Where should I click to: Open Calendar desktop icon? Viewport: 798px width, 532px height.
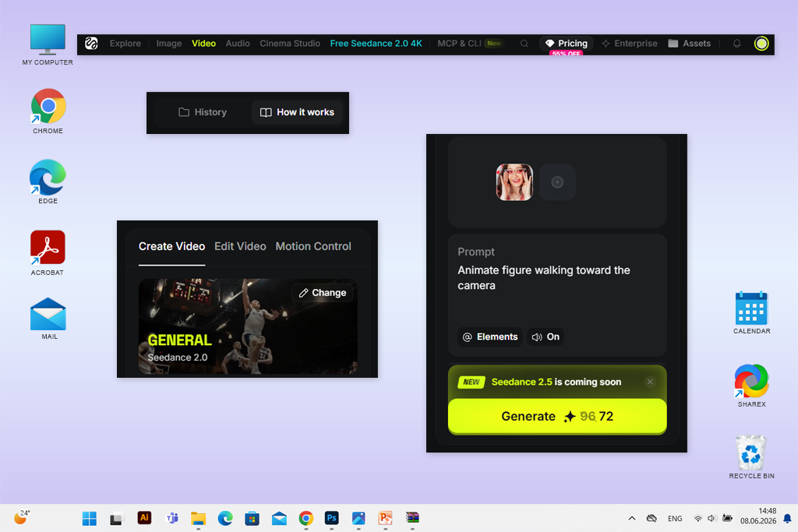point(752,312)
